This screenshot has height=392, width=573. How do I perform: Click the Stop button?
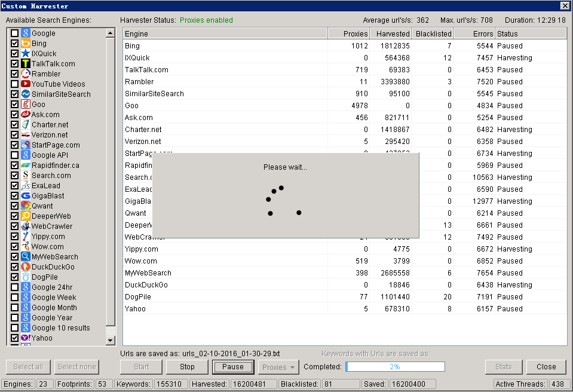tap(187, 367)
